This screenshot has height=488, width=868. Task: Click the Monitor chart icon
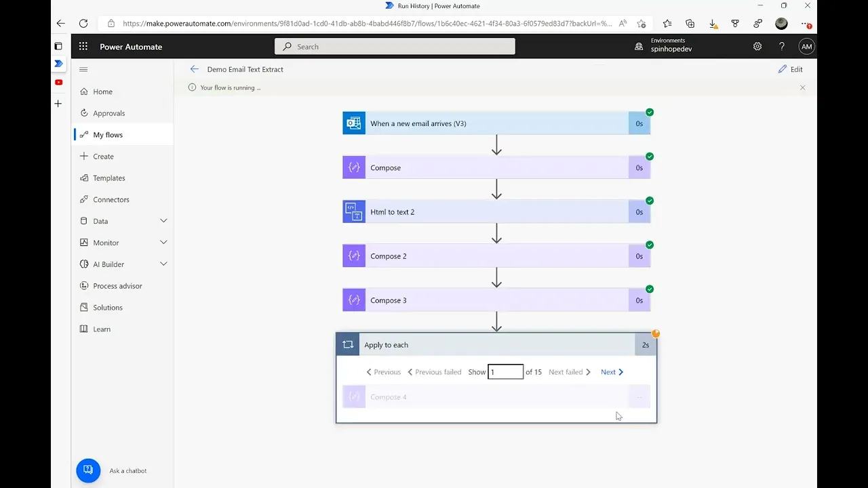click(x=84, y=243)
